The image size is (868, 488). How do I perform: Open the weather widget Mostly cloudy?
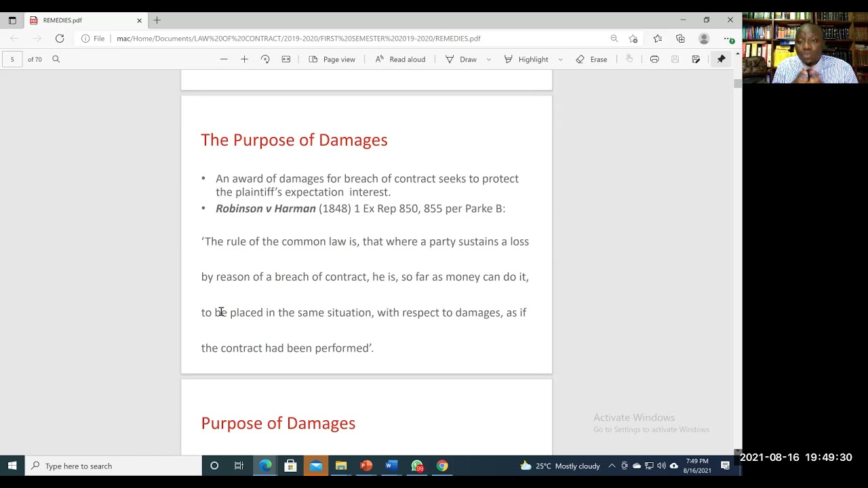(560, 466)
